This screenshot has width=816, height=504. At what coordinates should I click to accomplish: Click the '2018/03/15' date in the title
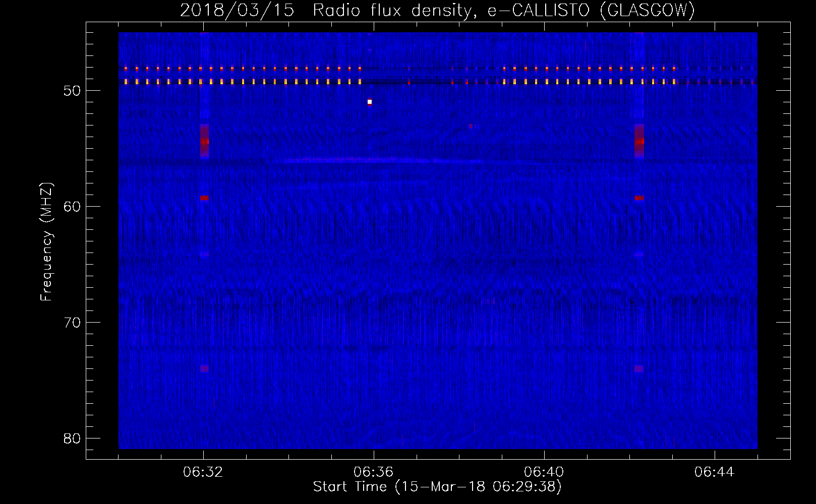point(237,10)
